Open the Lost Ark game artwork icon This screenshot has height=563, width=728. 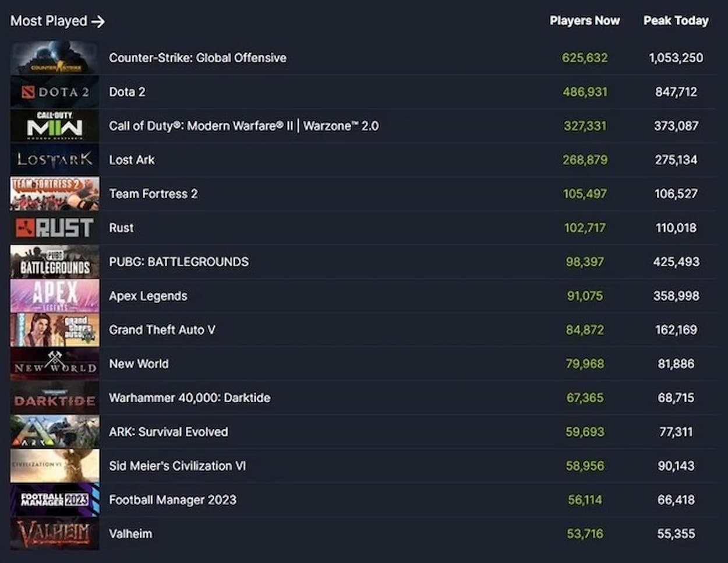click(x=55, y=160)
